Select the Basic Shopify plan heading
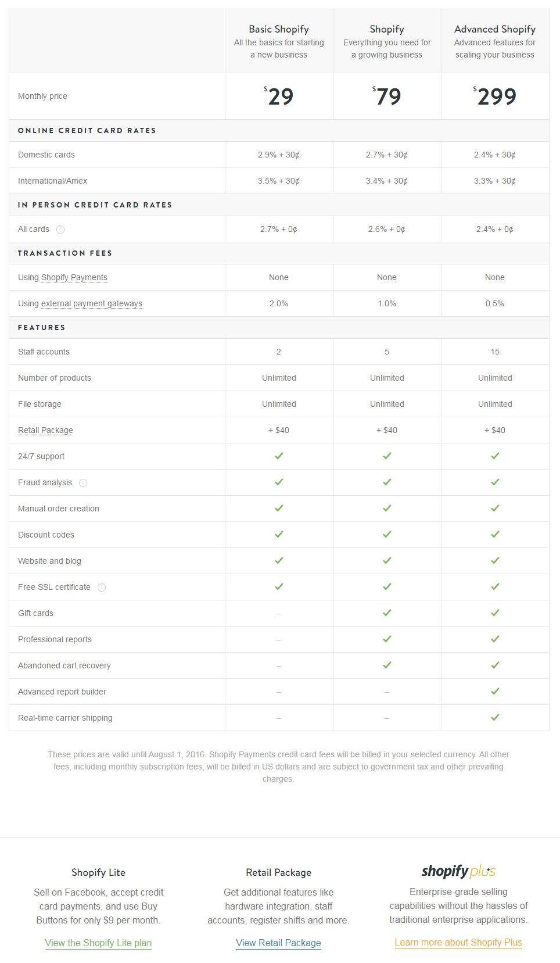 pyautogui.click(x=279, y=29)
